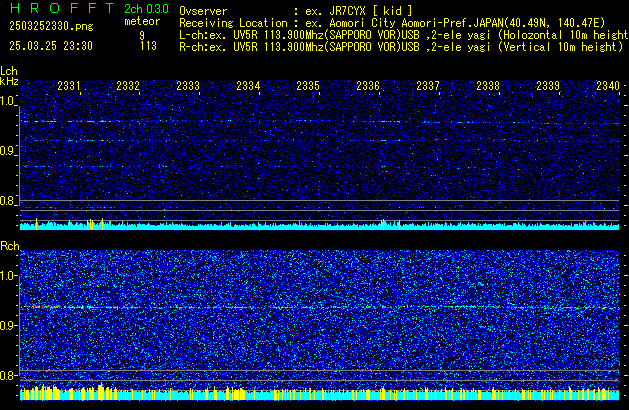Click the 2336 time marker
The width and height of the screenshot is (629, 410).
368,86
